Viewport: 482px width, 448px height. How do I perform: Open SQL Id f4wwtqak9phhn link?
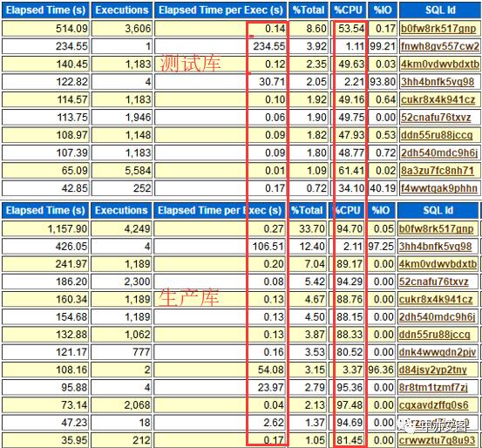click(439, 188)
